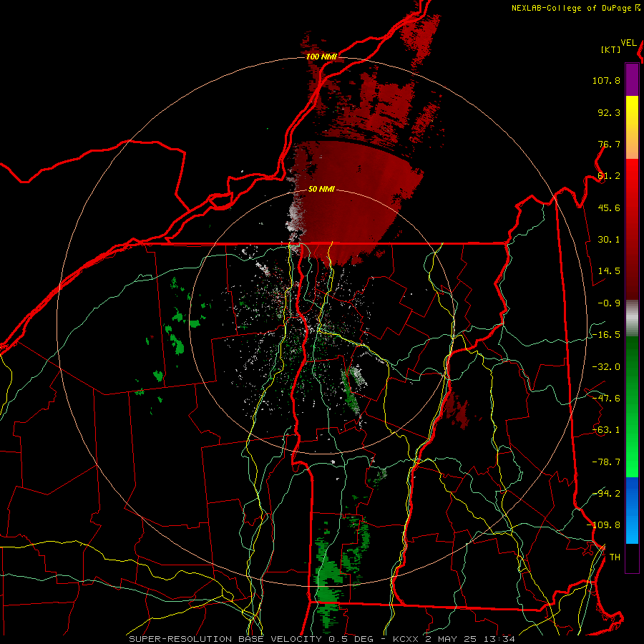Screen dimensions: 644x644
Task: Click the -94.2 legend value
Action: [x=606, y=494]
